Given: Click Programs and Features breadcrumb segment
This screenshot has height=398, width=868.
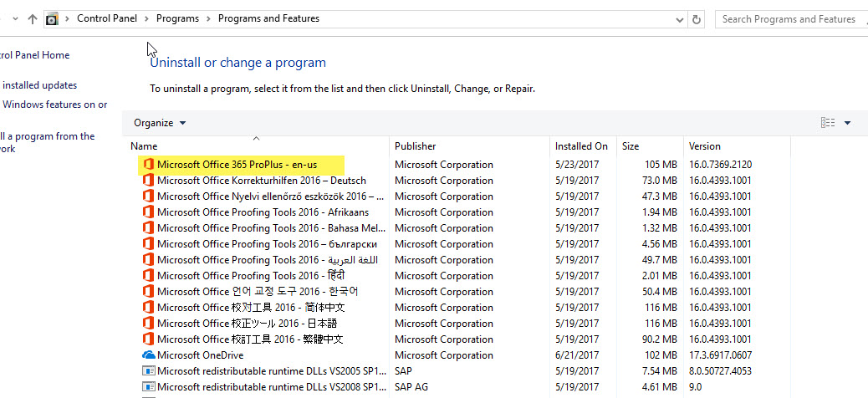Looking at the screenshot, I should [x=268, y=19].
